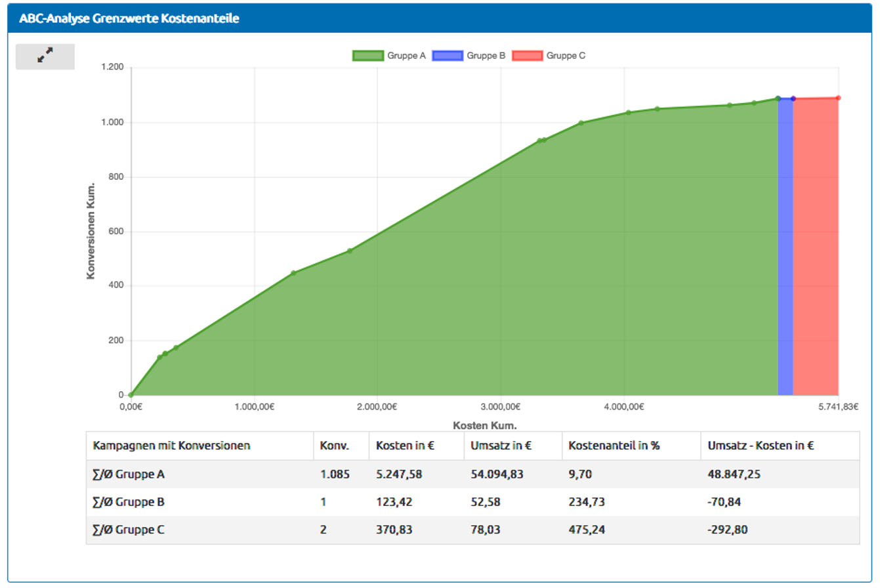Click the Konversionen Kum. axis title

click(92, 231)
